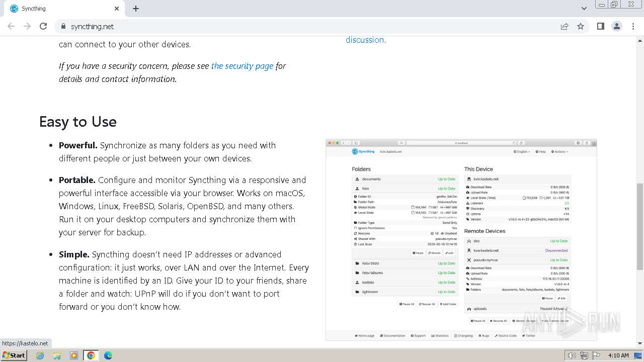This screenshot has height=362, width=644.
Task: Click the 4:10 AM system clock
Action: (x=618, y=355)
